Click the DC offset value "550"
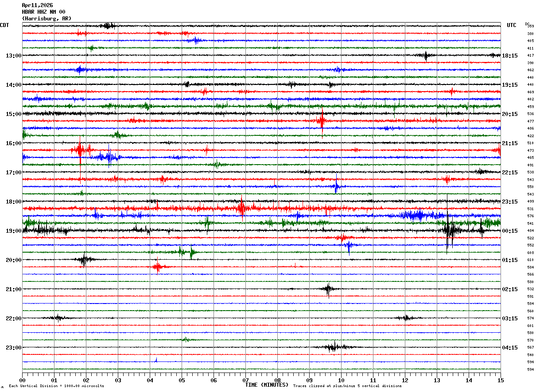The height and width of the screenshot is (392, 536). 530,187
